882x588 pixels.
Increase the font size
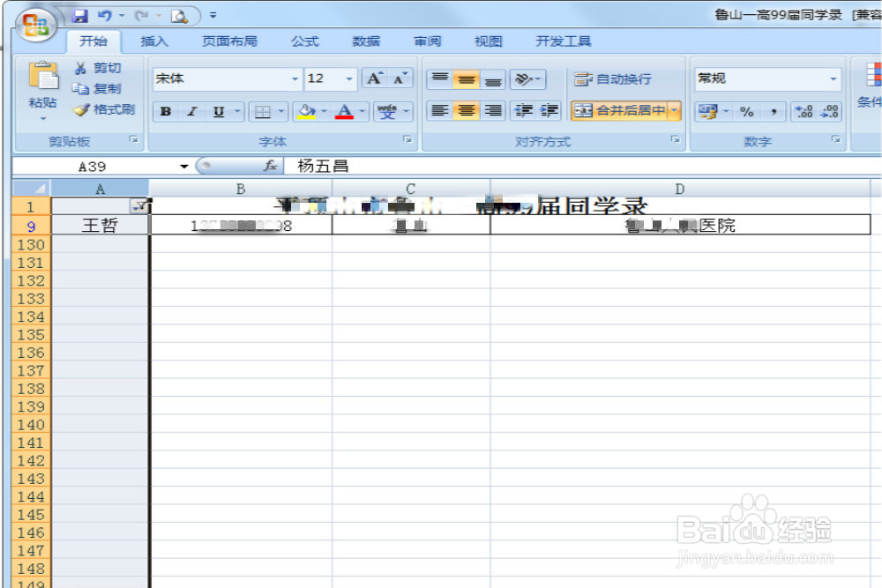tap(374, 78)
